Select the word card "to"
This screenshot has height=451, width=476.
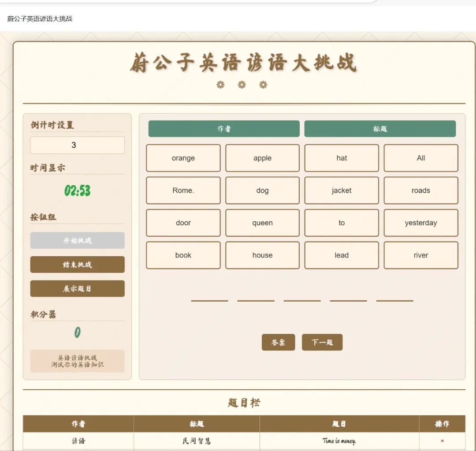341,223
